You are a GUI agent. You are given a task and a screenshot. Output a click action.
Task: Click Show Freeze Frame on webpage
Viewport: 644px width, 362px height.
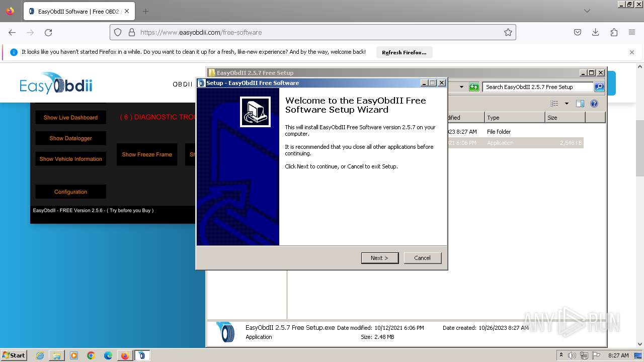coord(147,154)
